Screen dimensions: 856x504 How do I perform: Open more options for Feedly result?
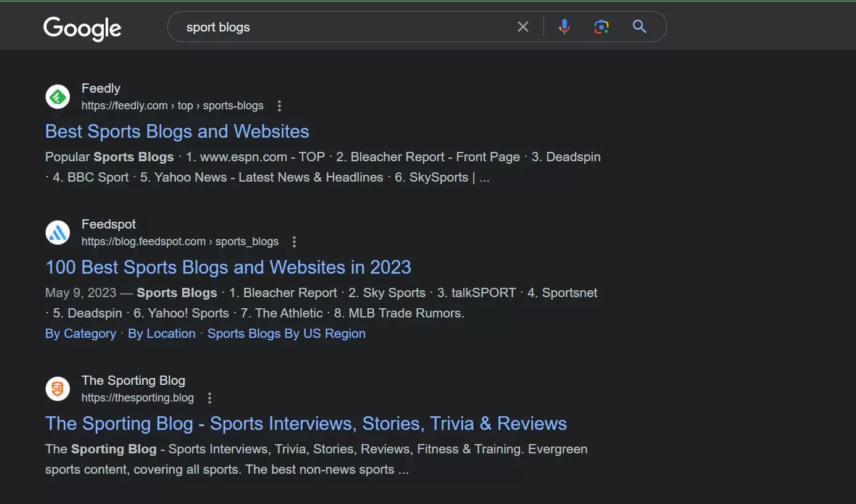(x=279, y=106)
